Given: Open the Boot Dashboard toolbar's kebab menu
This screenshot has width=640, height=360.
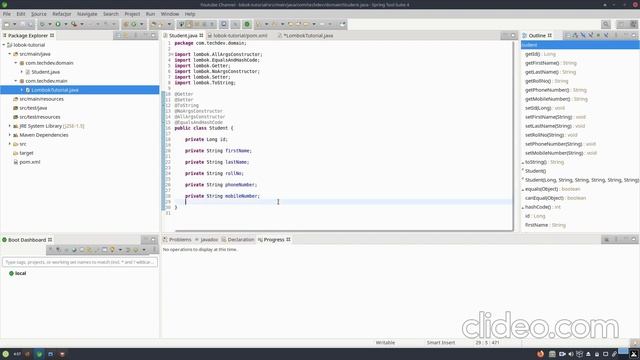Looking at the screenshot, I should 154,249.
